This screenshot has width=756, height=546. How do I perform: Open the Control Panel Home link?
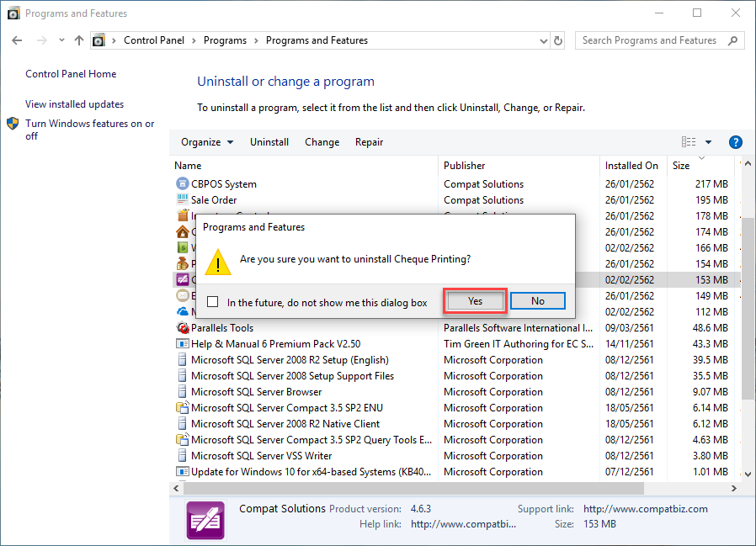71,74
